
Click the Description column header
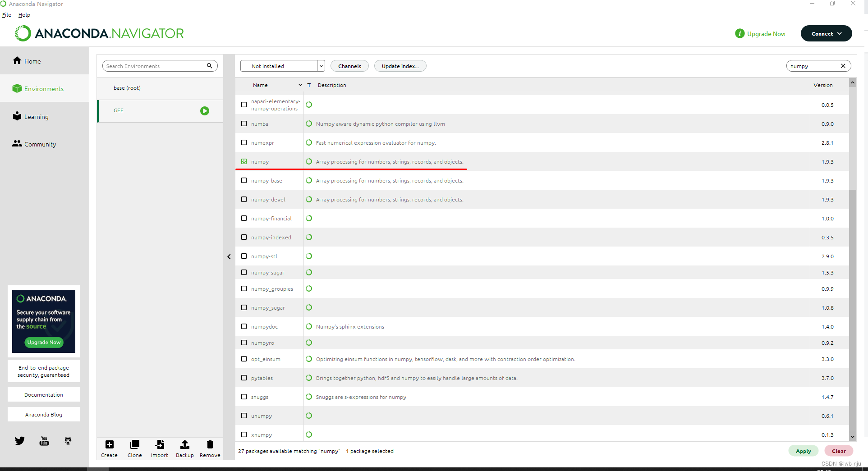332,85
